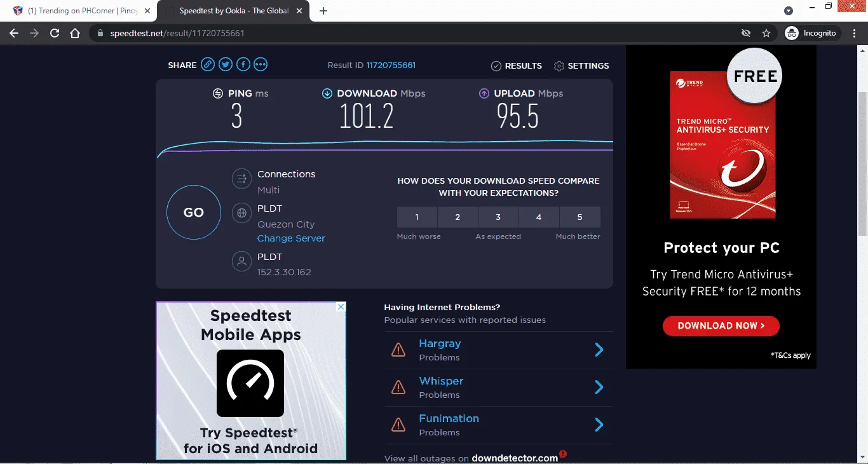Viewport: 868px width, 464px height.
Task: Rate download speed as 4
Action: click(x=539, y=217)
